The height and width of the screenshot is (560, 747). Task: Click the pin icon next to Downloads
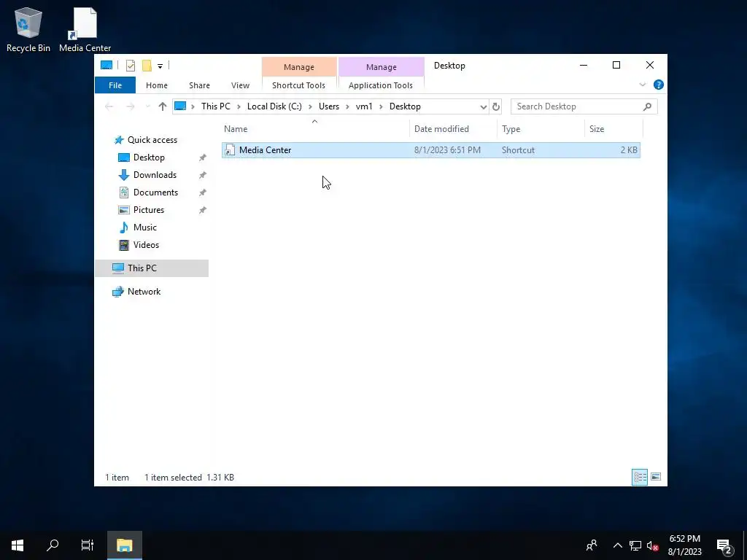[x=203, y=175]
